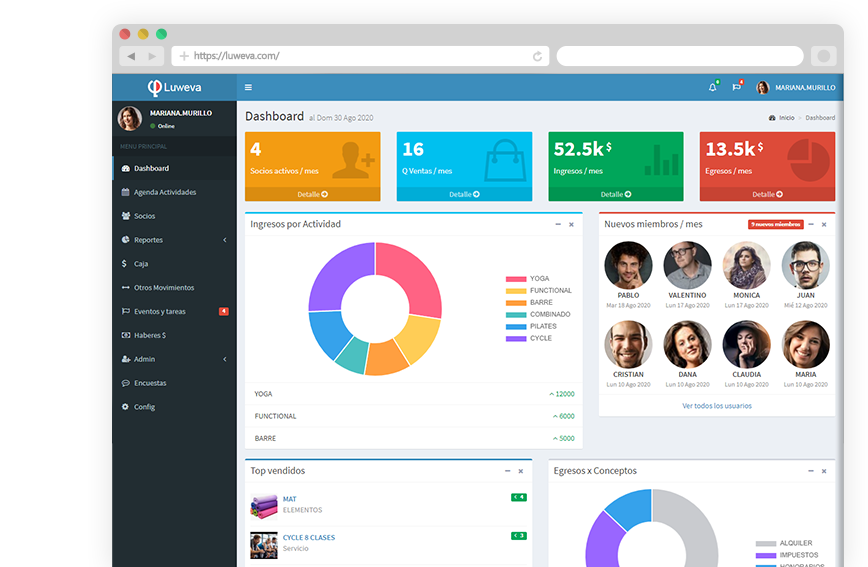This screenshot has height=567, width=868.
Task: Go to Socios in the sidebar
Action: point(174,216)
